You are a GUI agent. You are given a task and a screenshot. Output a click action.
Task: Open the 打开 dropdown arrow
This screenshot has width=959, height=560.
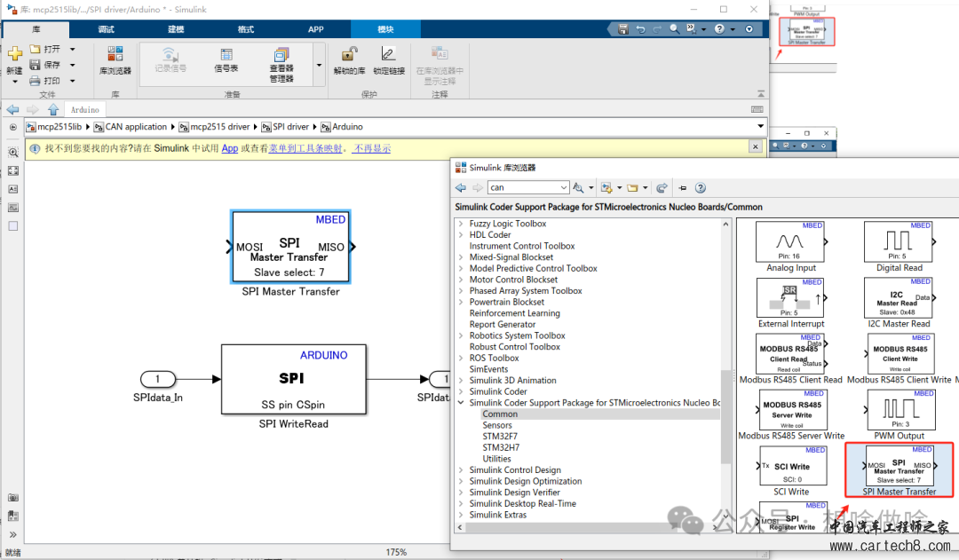(x=72, y=49)
